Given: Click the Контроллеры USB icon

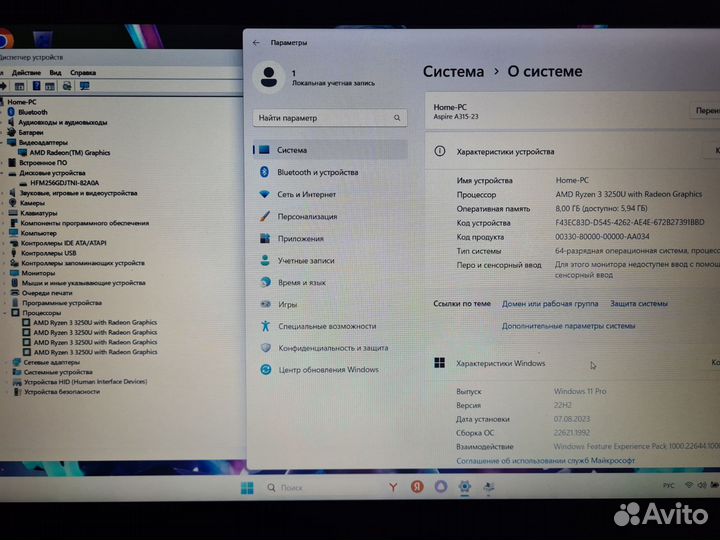Looking at the screenshot, I should 14,253.
